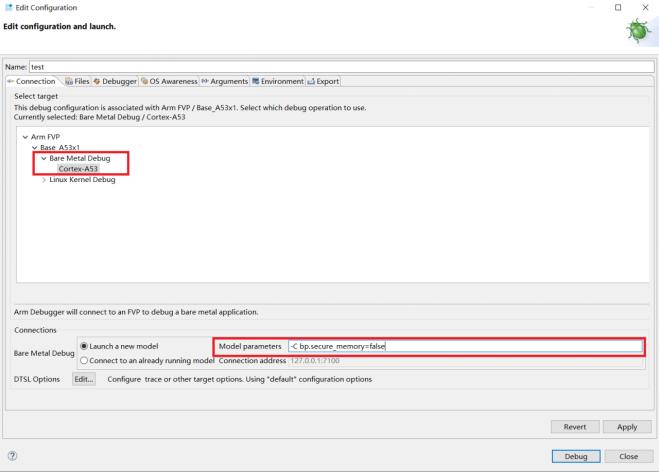This screenshot has width=659, height=473.
Task: Collapse the Bare Metal Debug node
Action: 44,158
